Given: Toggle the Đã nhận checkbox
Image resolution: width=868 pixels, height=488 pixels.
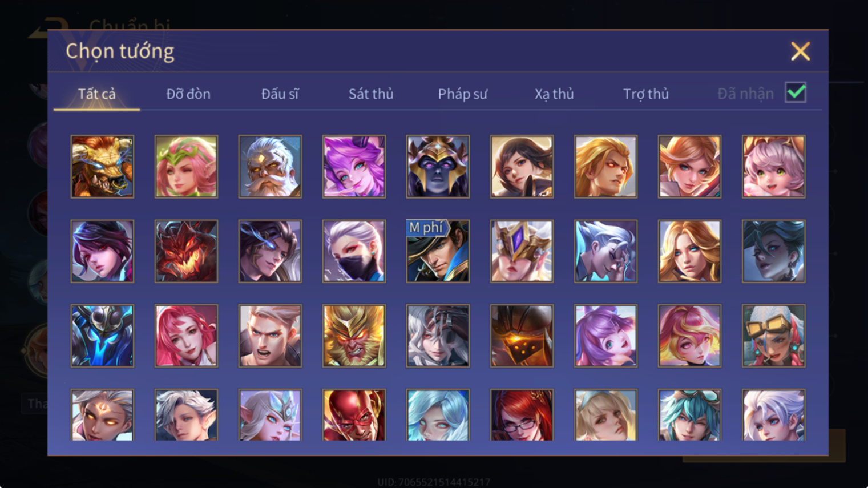Looking at the screenshot, I should pyautogui.click(x=796, y=92).
